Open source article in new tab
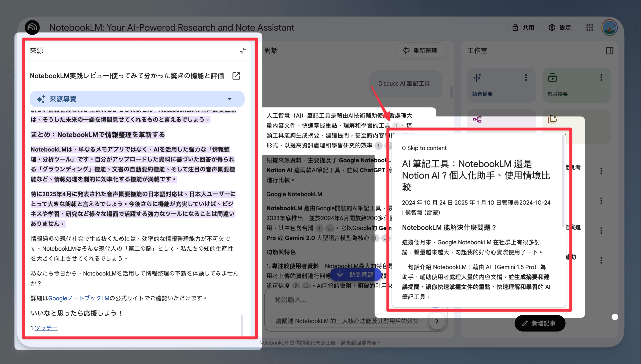641x364 pixels. (x=236, y=76)
